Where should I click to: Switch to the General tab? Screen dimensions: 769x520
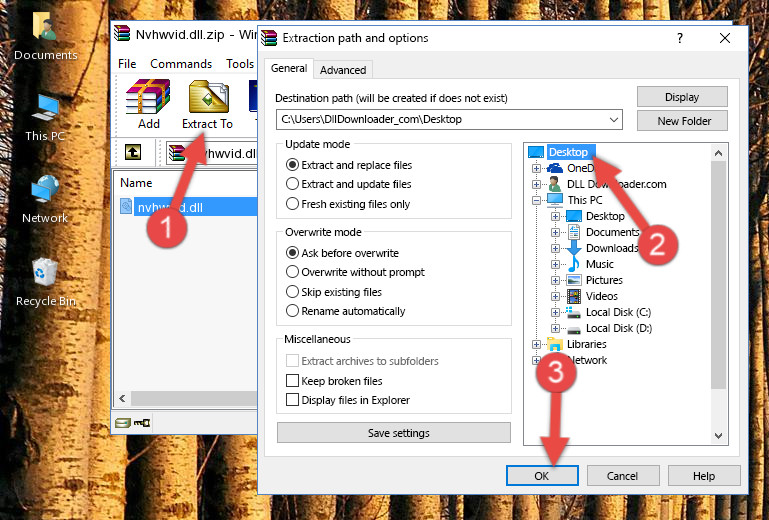(289, 68)
